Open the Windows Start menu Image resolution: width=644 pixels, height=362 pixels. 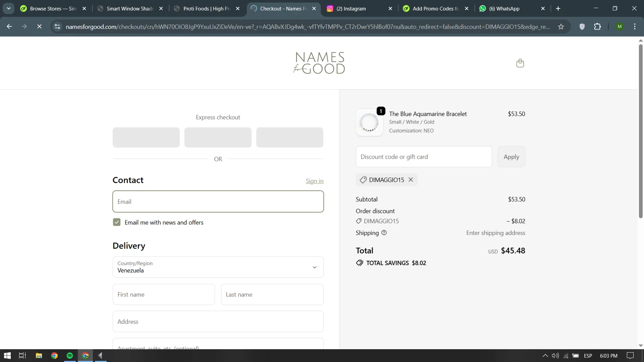[x=7, y=356]
